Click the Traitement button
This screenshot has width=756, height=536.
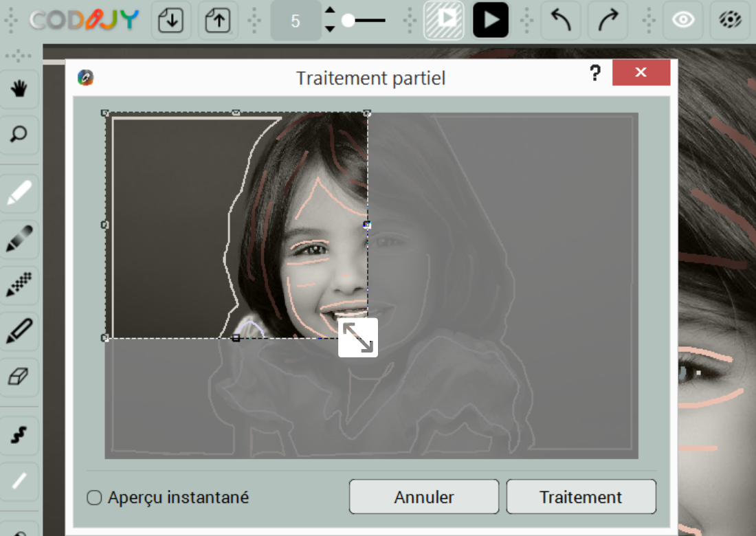point(581,497)
